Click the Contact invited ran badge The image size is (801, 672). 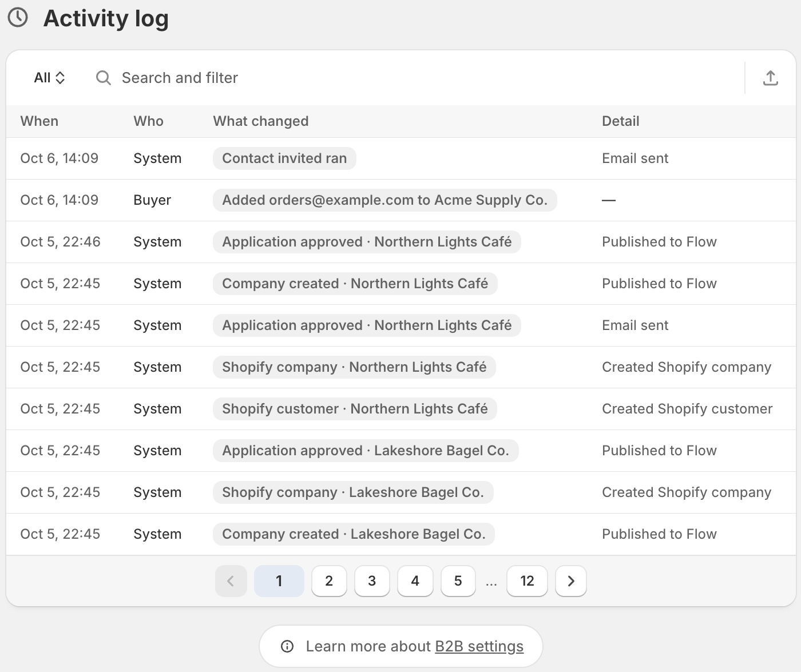[x=284, y=158]
